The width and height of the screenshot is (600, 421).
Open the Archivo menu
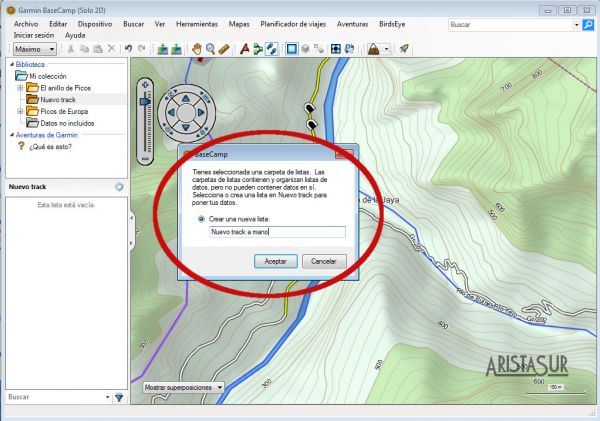click(x=26, y=24)
